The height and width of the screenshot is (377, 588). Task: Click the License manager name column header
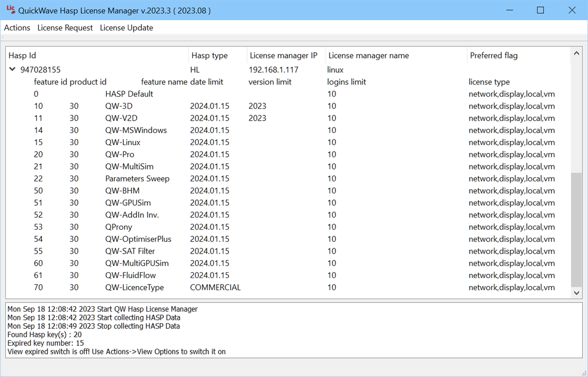pos(397,55)
